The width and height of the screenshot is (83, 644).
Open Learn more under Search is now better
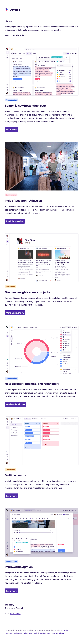tap(11, 130)
